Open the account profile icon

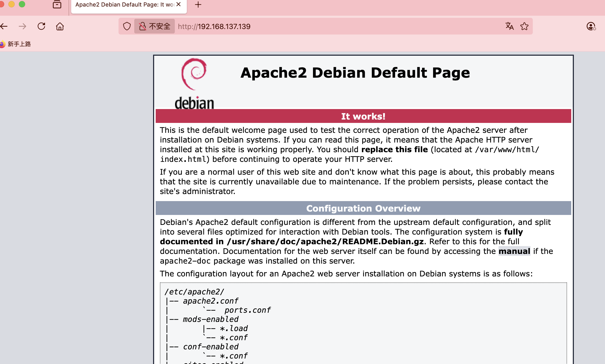(591, 26)
